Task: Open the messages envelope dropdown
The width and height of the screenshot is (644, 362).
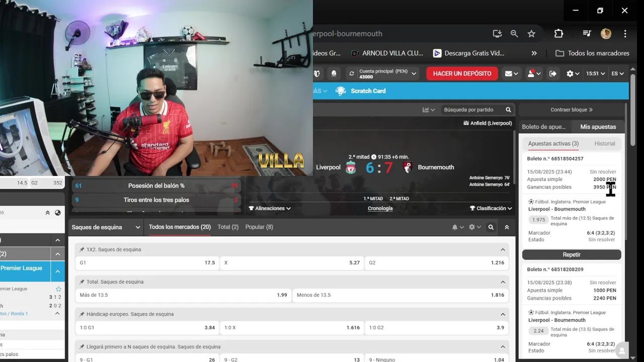Action: 512,74
